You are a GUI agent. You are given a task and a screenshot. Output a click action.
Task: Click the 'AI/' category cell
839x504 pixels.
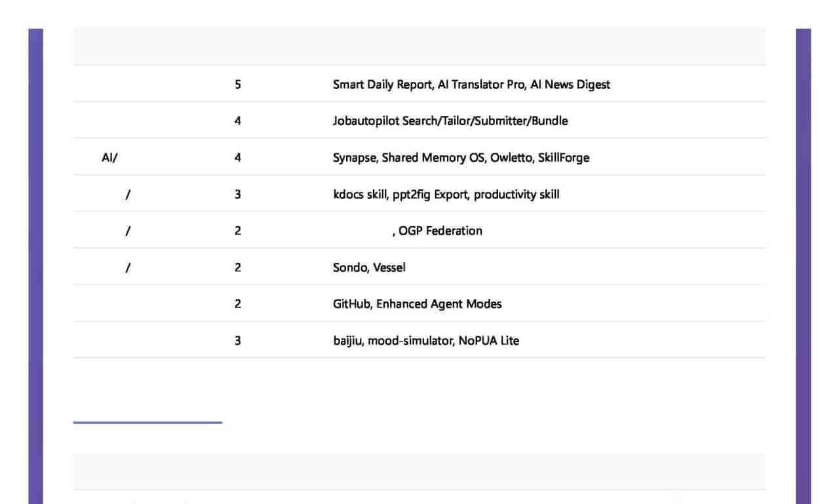[110, 158]
